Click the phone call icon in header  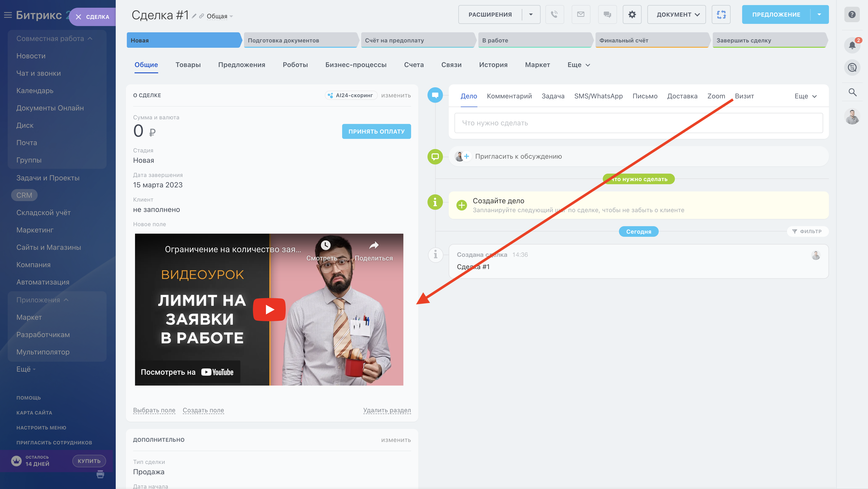554,14
